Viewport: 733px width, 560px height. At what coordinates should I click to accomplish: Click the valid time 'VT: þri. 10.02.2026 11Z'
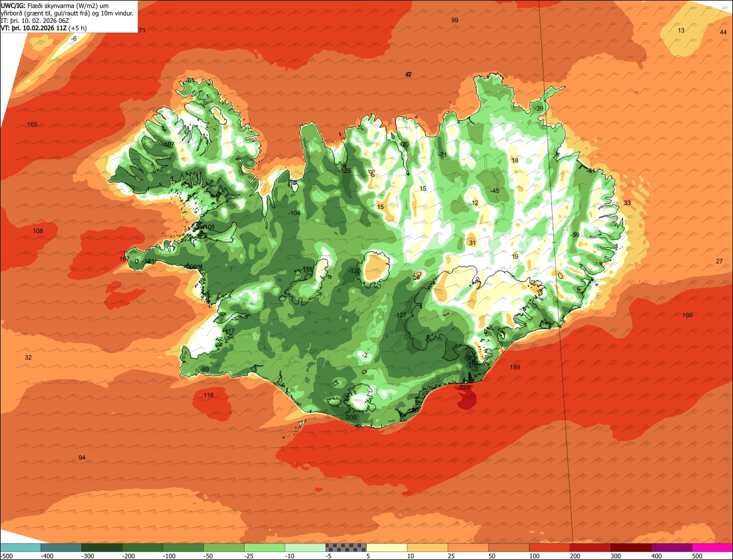click(34, 27)
